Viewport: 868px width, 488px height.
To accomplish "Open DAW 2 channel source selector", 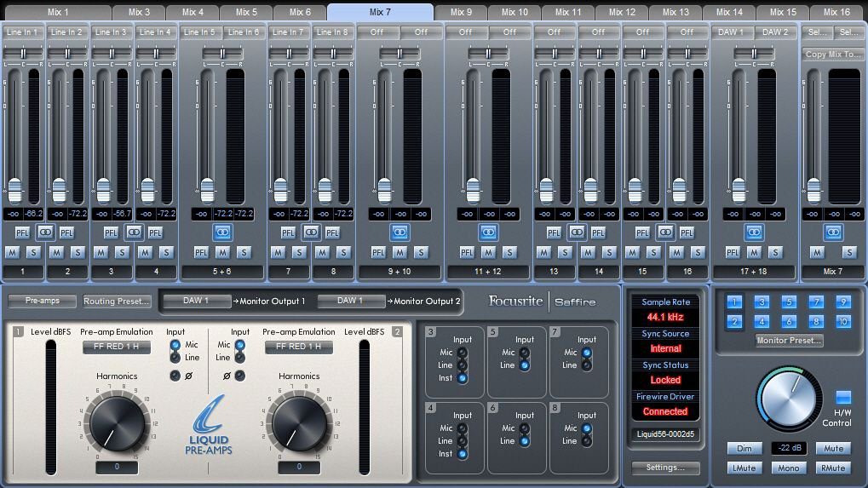I will pos(775,32).
